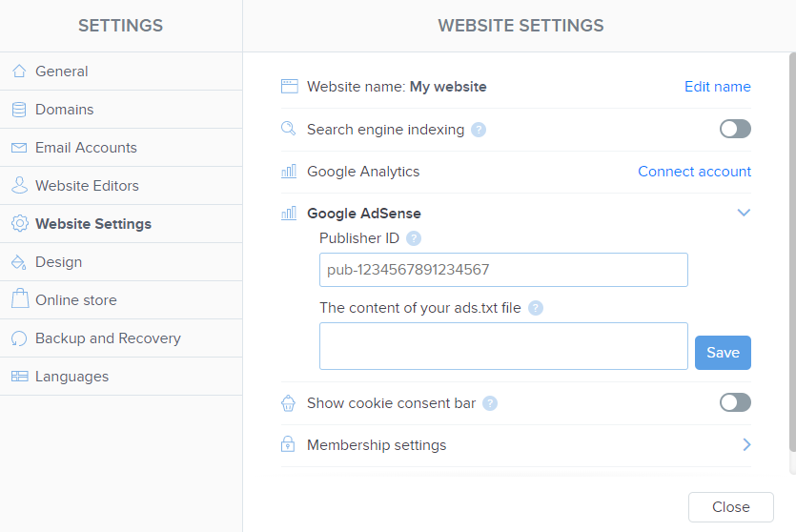Viewport: 796px width, 532px height.
Task: Switch to Design settings
Action: click(x=121, y=262)
